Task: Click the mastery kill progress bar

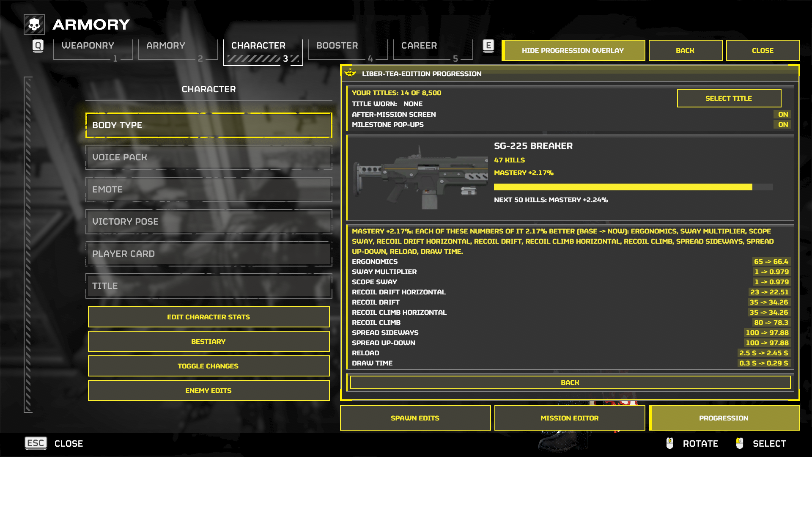Action: [x=634, y=187]
